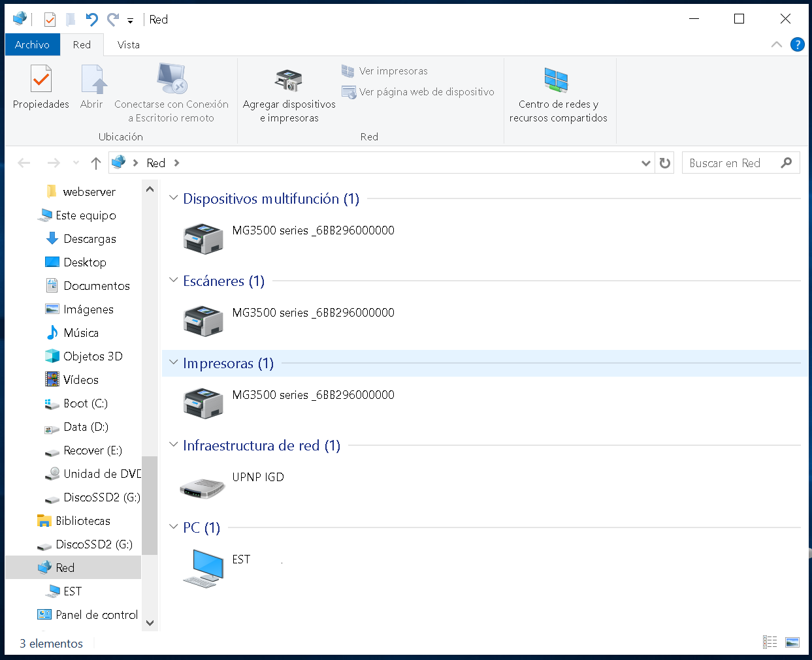Collapse the Impresoras group chevron
This screenshot has height=660, width=812.
(x=173, y=362)
